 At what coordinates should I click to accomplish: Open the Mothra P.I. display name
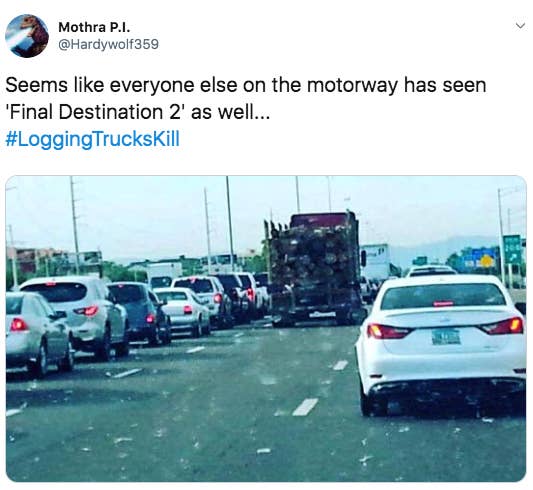tap(94, 28)
